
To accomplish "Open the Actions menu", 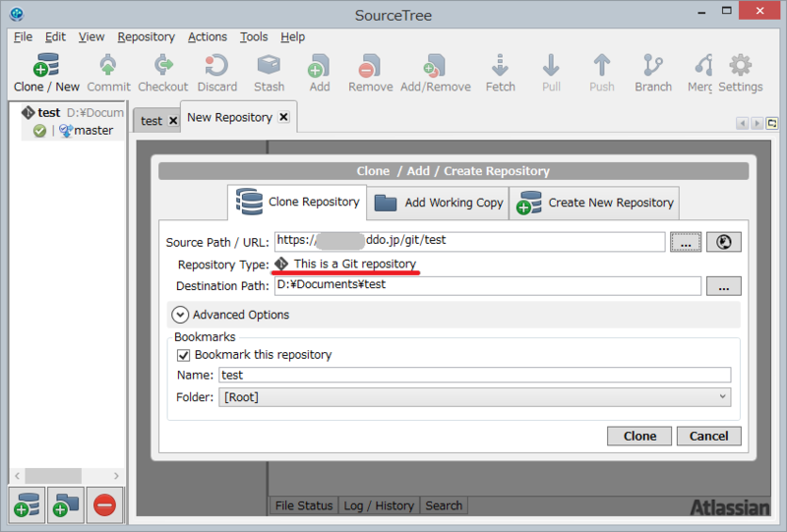I will (208, 36).
